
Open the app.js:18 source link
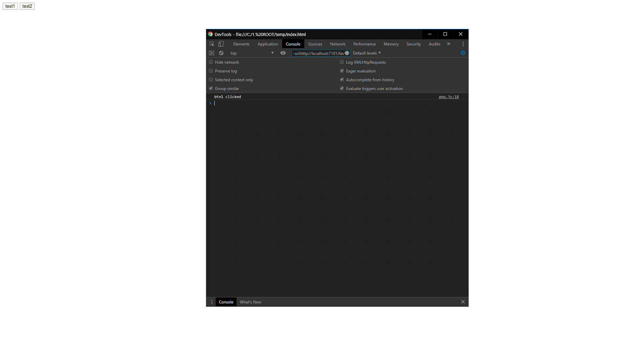point(448,97)
